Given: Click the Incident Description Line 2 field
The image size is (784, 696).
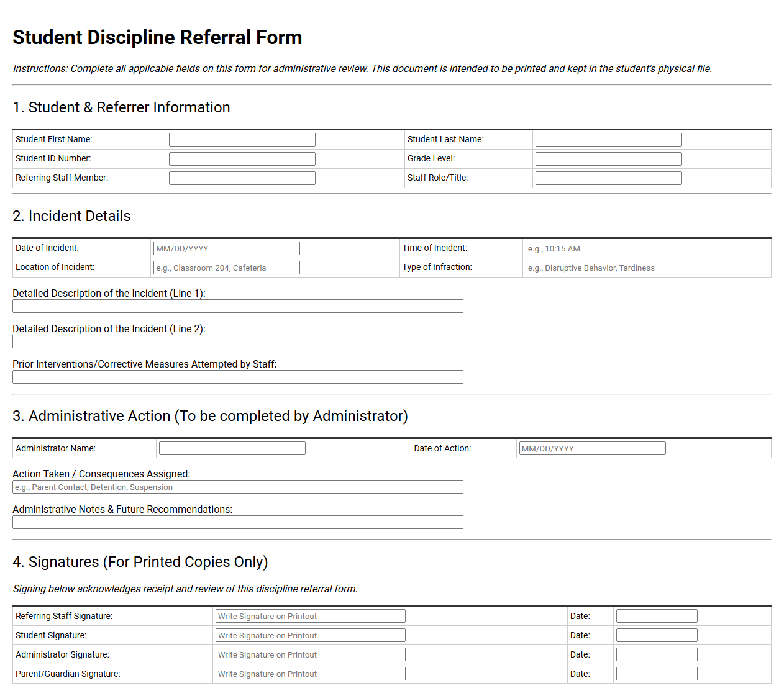Looking at the screenshot, I should click(x=238, y=341).
